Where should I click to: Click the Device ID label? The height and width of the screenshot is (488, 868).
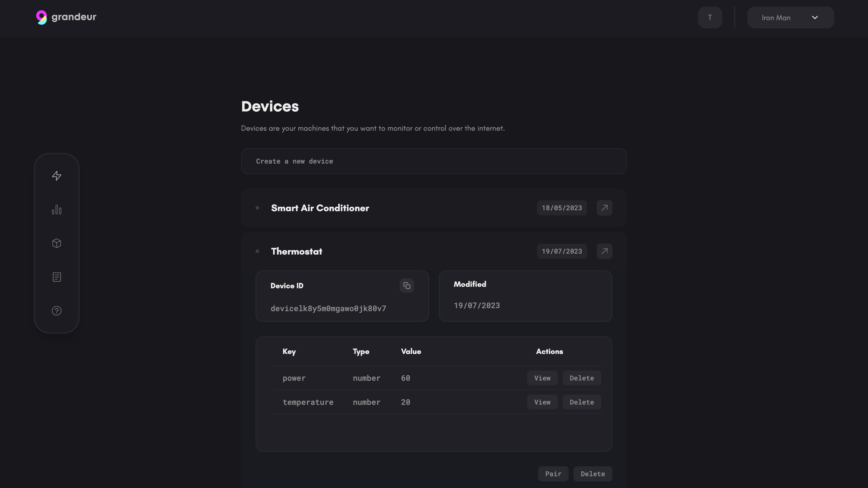coord(287,286)
